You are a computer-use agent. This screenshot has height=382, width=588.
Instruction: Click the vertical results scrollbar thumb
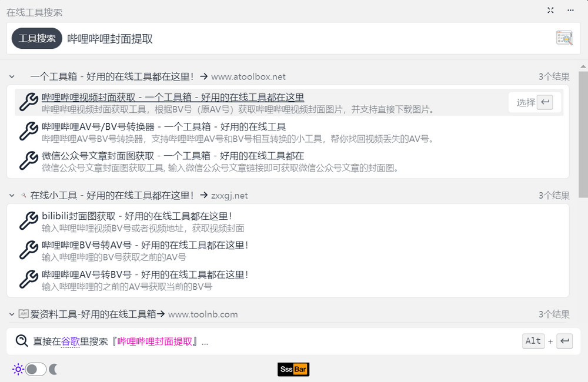(583, 134)
